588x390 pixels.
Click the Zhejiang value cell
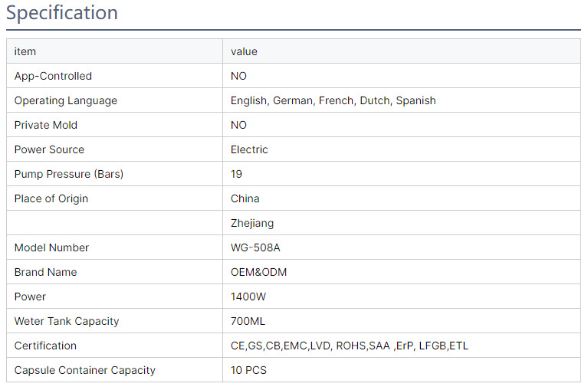(252, 223)
